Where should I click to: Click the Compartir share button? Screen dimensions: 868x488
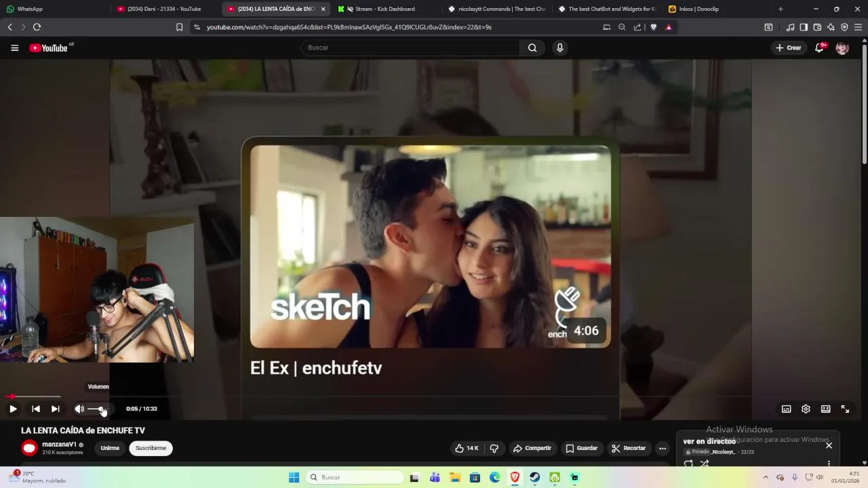tap(532, 448)
